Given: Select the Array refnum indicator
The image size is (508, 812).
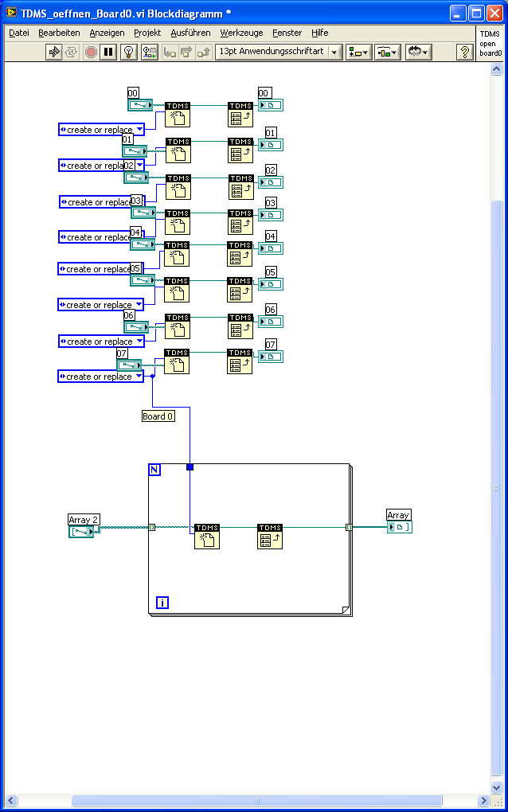Looking at the screenshot, I should 399,527.
